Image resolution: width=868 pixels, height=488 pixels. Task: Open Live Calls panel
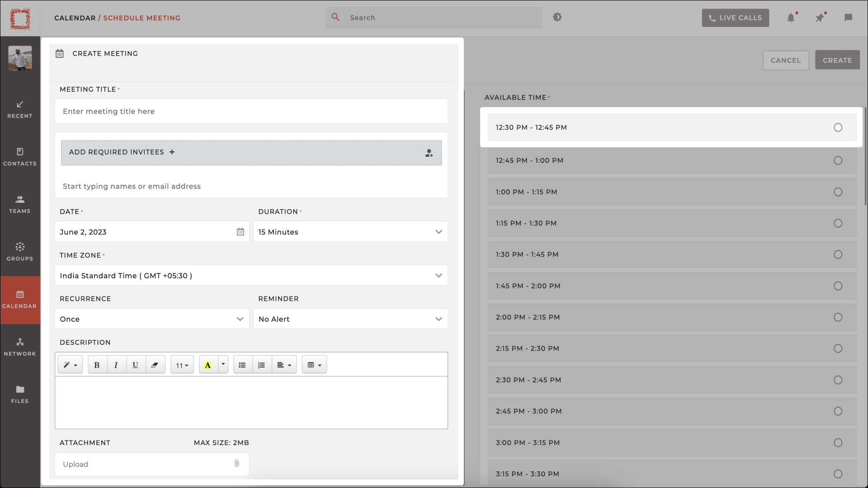pyautogui.click(x=735, y=17)
